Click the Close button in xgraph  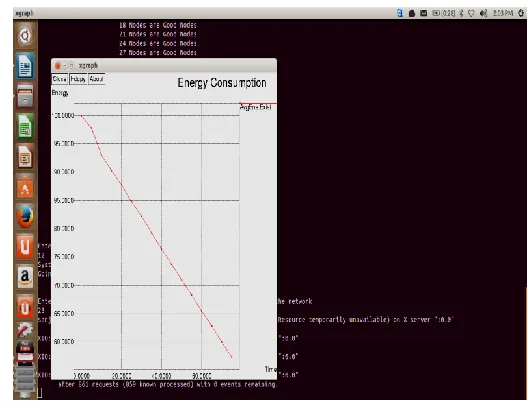coord(60,79)
